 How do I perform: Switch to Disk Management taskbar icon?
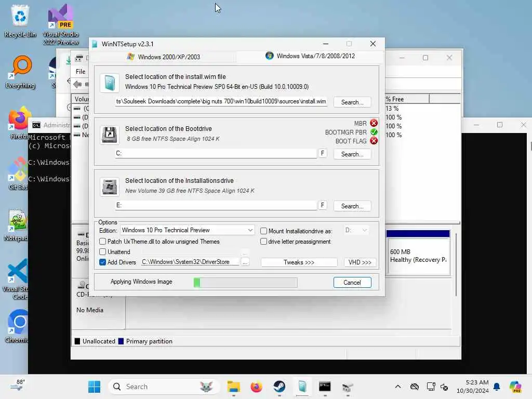[x=348, y=387]
